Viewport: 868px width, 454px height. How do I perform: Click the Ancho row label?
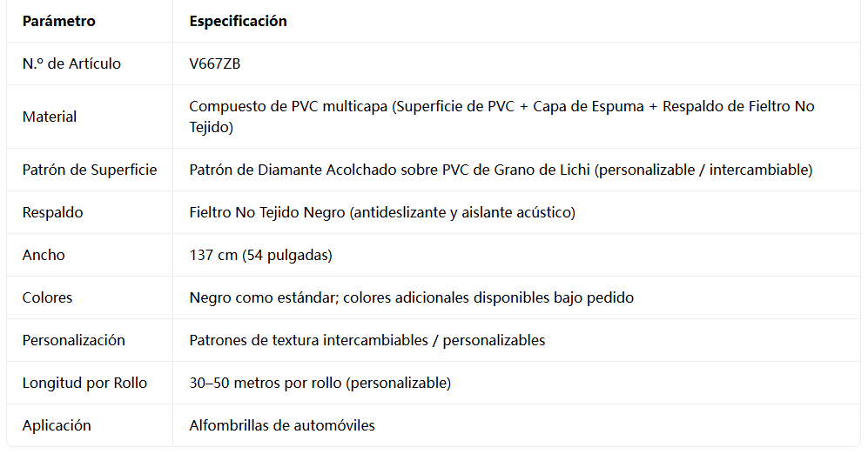[44, 255]
